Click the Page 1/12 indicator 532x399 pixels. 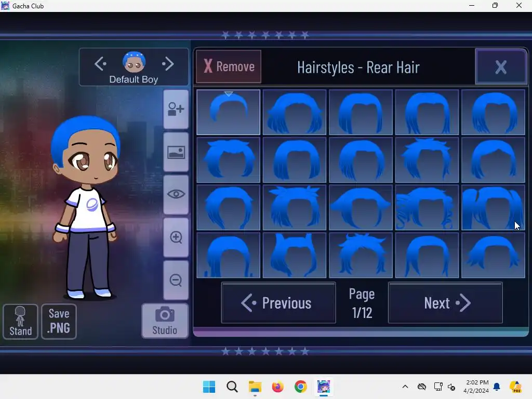tap(362, 303)
